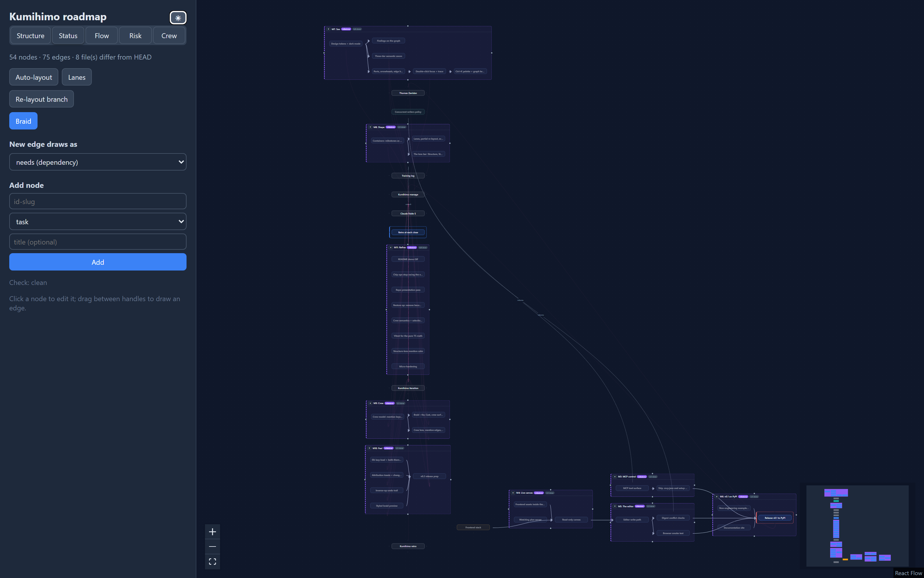This screenshot has width=924, height=578.
Task: Collapse the M11: Refine milestone group
Action: tap(391, 248)
